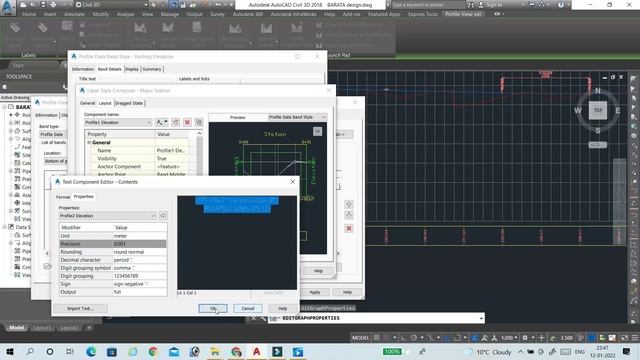The height and width of the screenshot is (360, 640).
Task: Click the Digit grouping symbol comma value
Action: [139, 268]
